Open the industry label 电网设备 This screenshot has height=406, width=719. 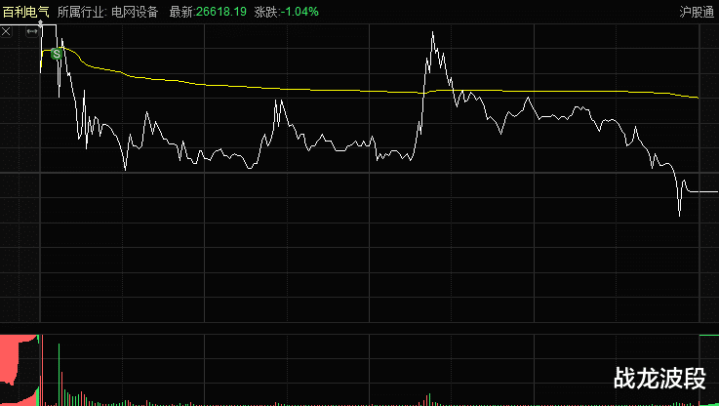[135, 12]
